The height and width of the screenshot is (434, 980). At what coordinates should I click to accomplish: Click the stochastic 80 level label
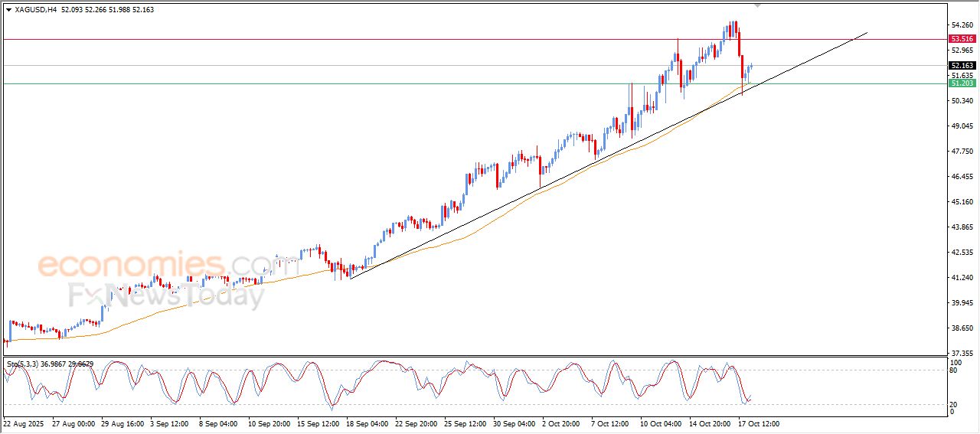[953, 370]
